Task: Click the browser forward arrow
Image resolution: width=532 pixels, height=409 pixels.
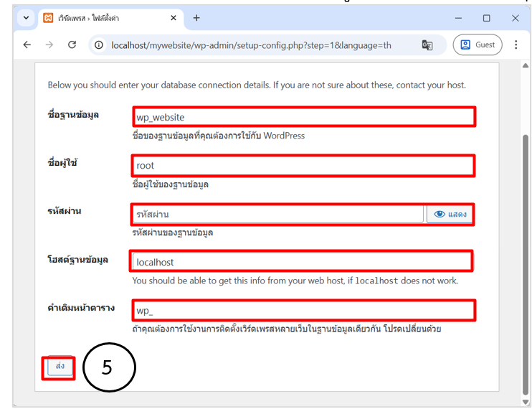Action: click(49, 44)
